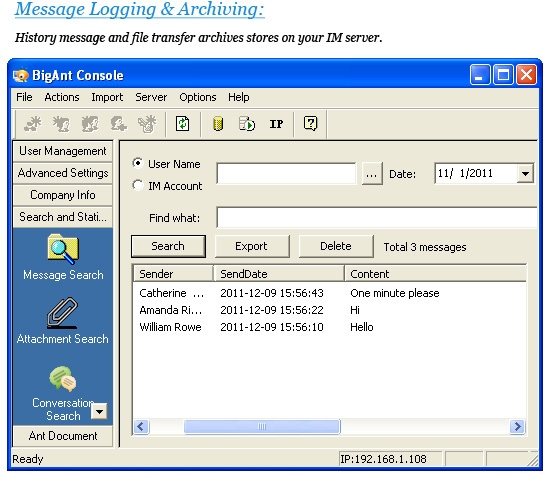
Task: Click the refresh document toolbar icon
Action: coord(182,123)
